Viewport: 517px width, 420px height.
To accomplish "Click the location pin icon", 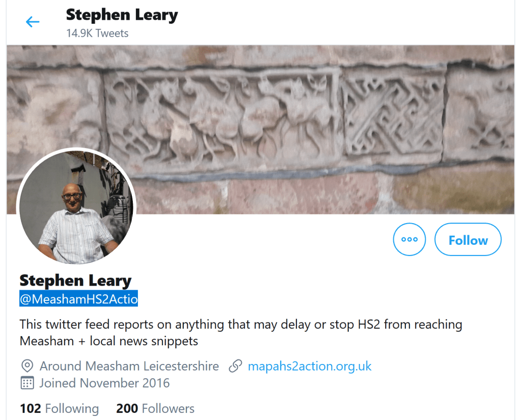I will click(27, 366).
